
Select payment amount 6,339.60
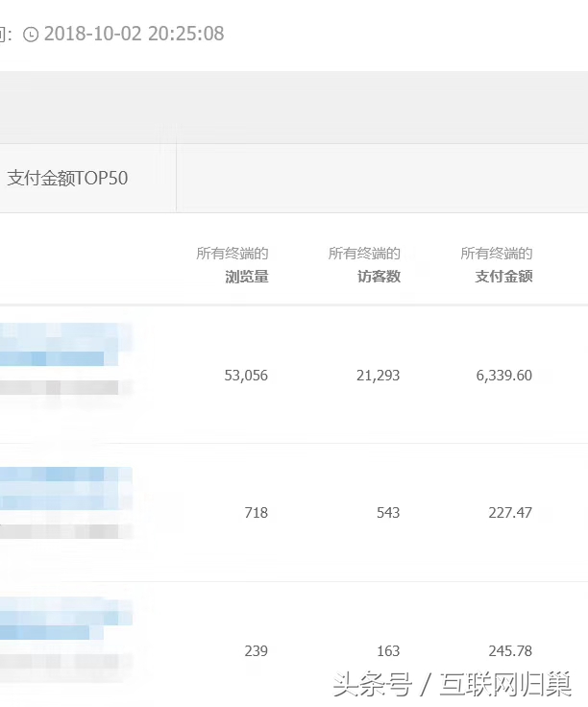(x=504, y=376)
